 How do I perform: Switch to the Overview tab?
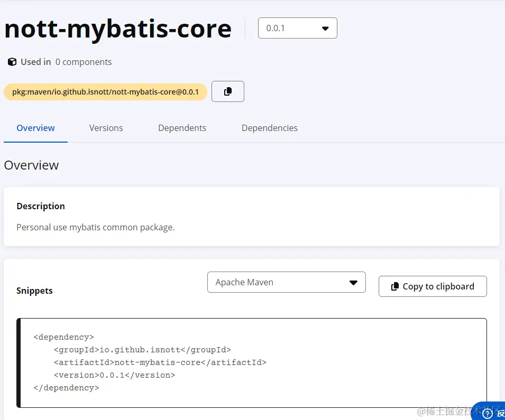35,128
